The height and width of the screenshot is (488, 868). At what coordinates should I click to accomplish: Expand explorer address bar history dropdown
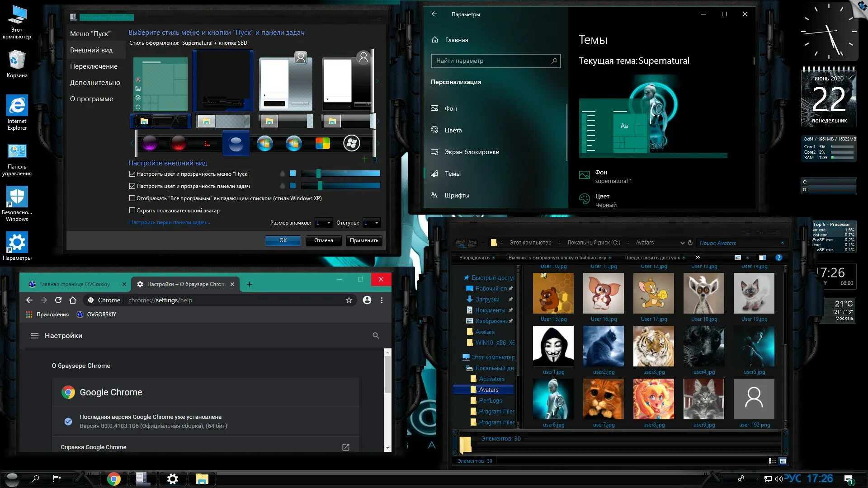coord(682,243)
